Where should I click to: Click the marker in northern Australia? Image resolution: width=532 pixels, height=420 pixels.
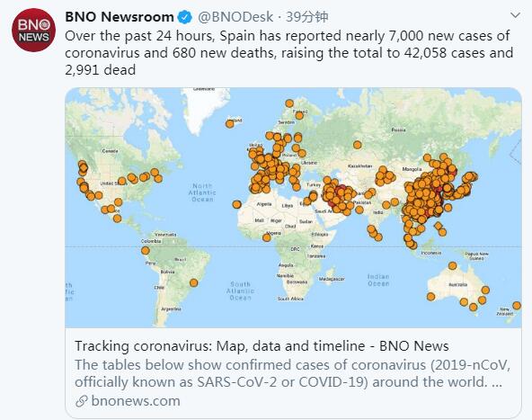[x=453, y=266]
